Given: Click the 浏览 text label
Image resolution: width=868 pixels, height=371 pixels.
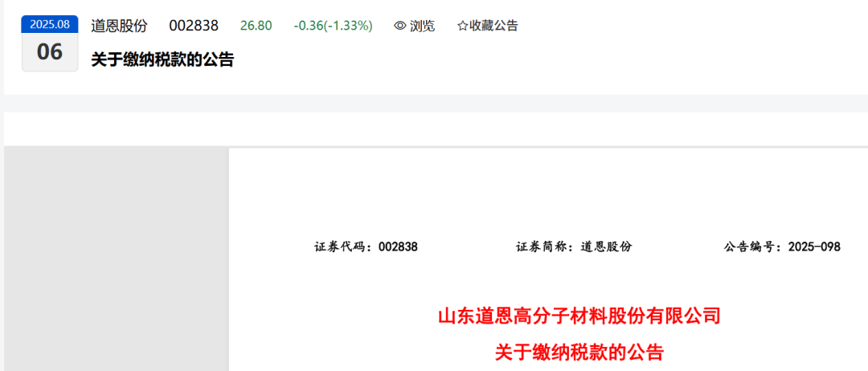Looking at the screenshot, I should [x=422, y=26].
